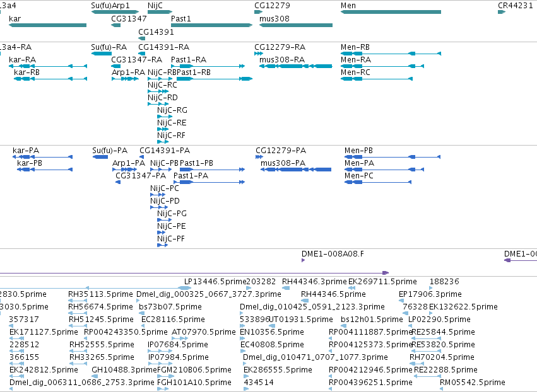This screenshot has height=392, width=537.
Task: Select the NijC-RD transcript
Action: coord(158,104)
